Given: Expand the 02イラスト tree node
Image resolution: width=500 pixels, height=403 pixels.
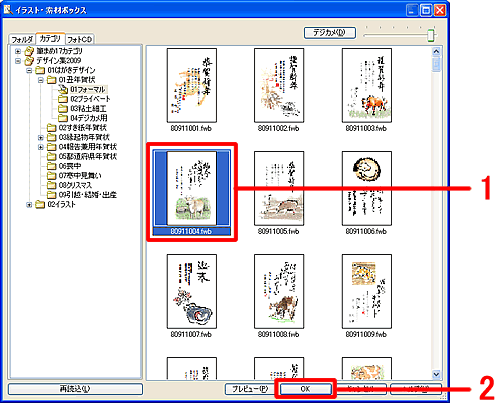Looking at the screenshot, I should tap(29, 205).
